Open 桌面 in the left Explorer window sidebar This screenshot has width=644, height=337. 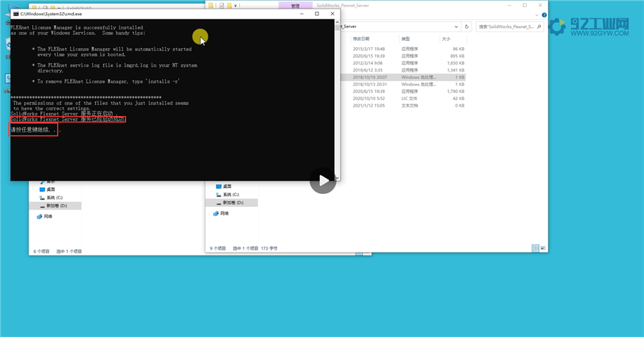tap(47, 189)
